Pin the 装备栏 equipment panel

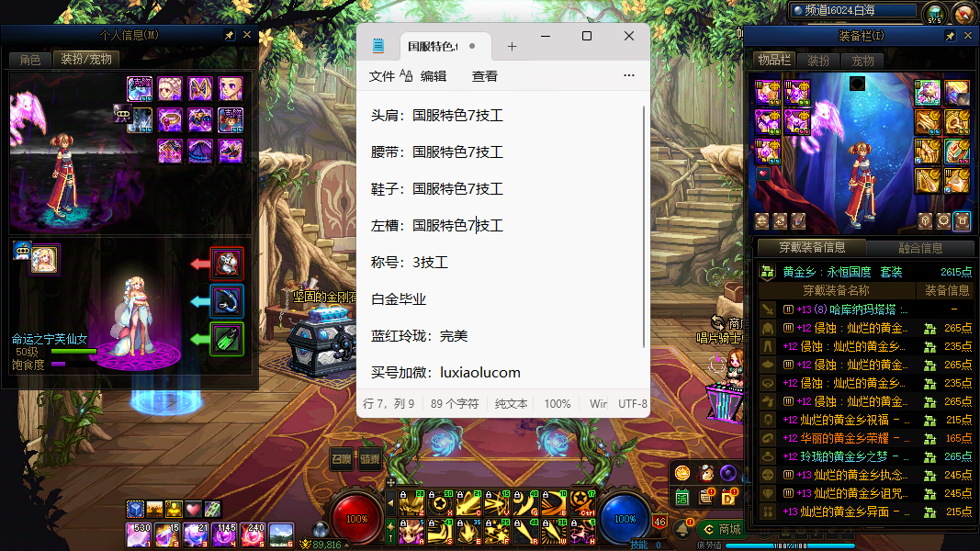950,36
